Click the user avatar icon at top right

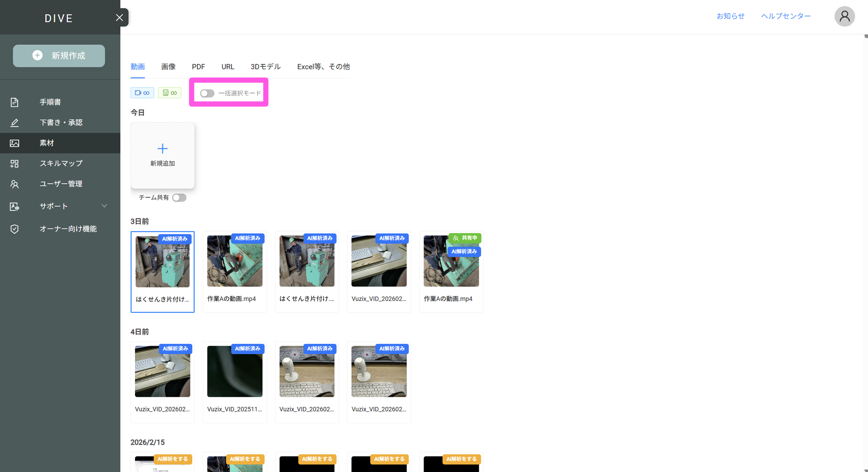click(844, 17)
